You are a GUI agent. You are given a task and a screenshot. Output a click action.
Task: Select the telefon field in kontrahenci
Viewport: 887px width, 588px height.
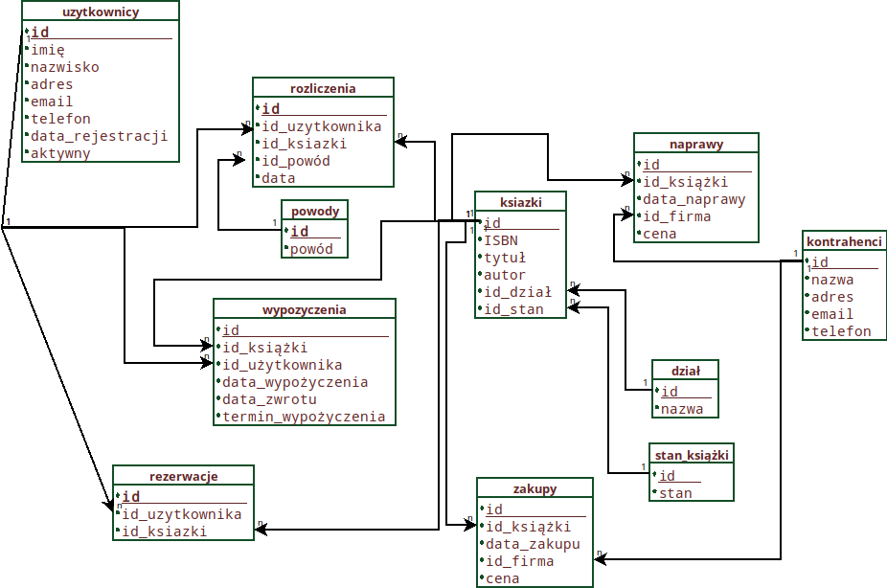click(x=841, y=332)
